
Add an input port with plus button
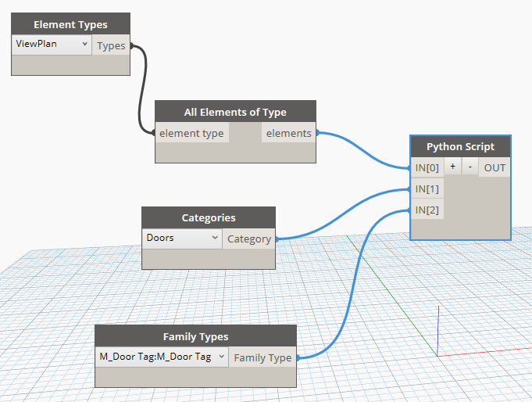(x=452, y=167)
